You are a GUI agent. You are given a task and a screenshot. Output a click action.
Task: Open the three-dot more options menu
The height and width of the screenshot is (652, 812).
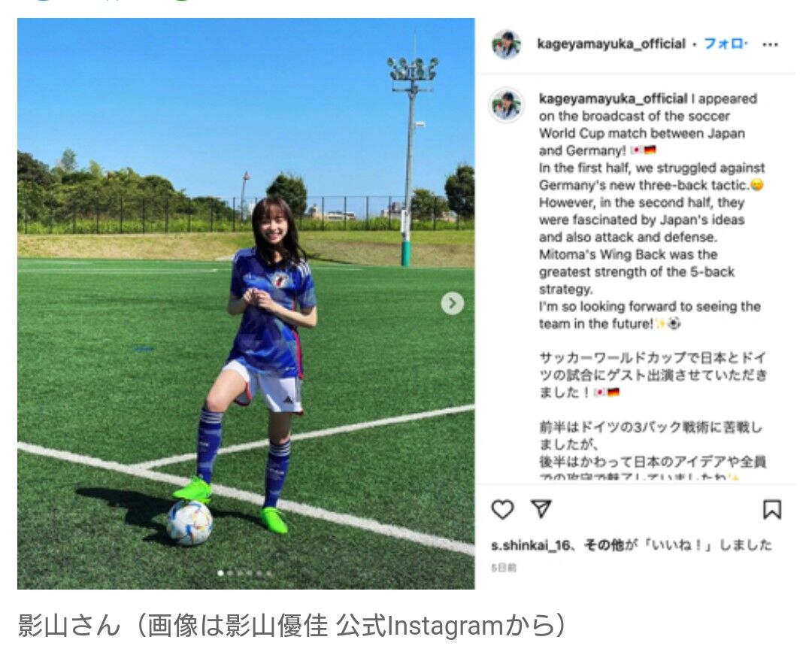[770, 44]
